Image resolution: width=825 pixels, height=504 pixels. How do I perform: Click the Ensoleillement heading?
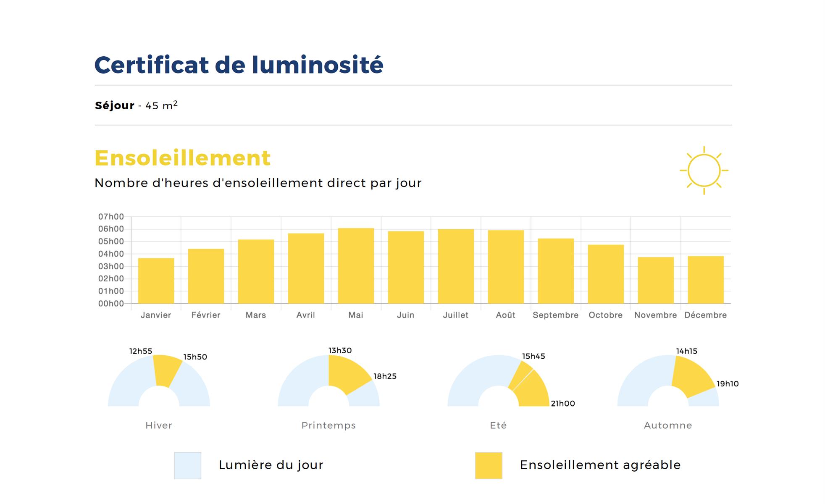click(x=182, y=158)
